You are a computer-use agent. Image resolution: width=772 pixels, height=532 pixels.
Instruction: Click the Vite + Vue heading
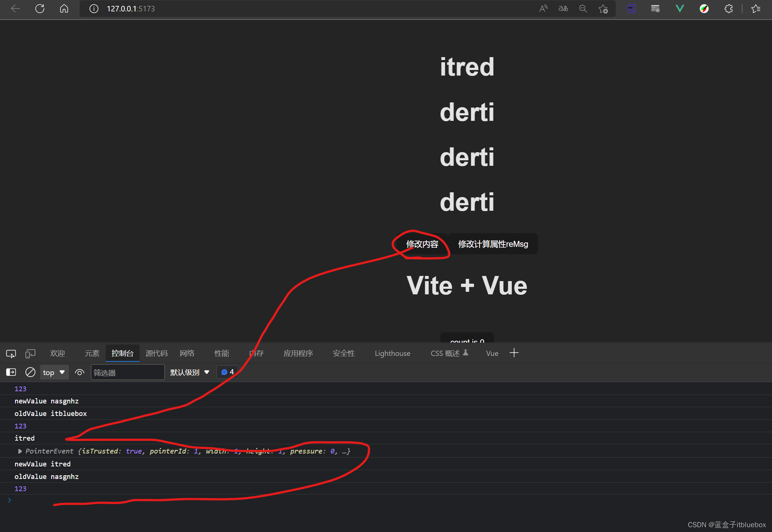467,286
